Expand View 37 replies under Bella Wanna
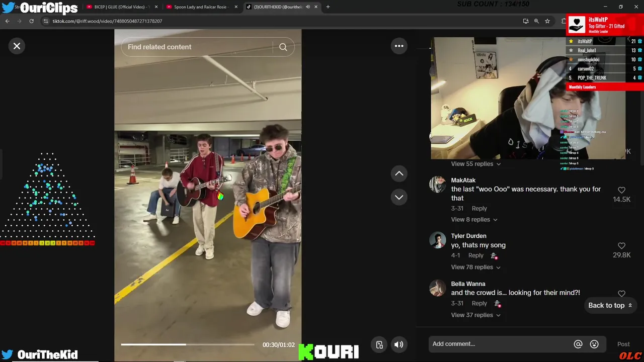The image size is (644, 362). pyautogui.click(x=476, y=315)
